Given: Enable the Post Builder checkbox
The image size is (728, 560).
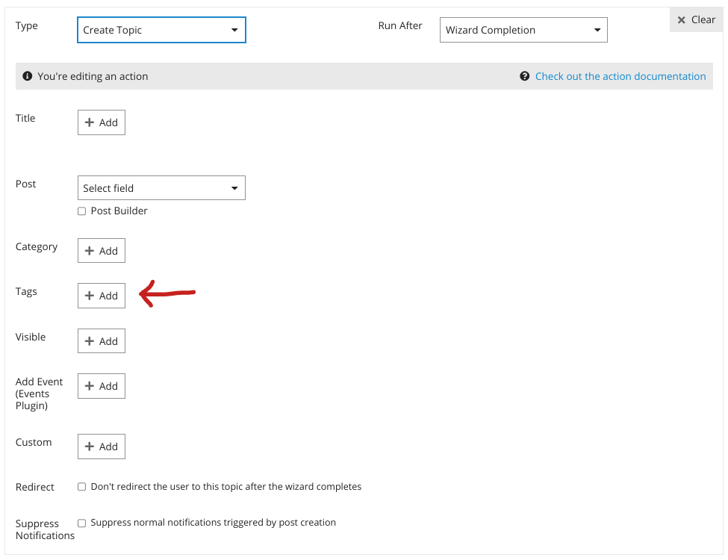Looking at the screenshot, I should pos(82,211).
